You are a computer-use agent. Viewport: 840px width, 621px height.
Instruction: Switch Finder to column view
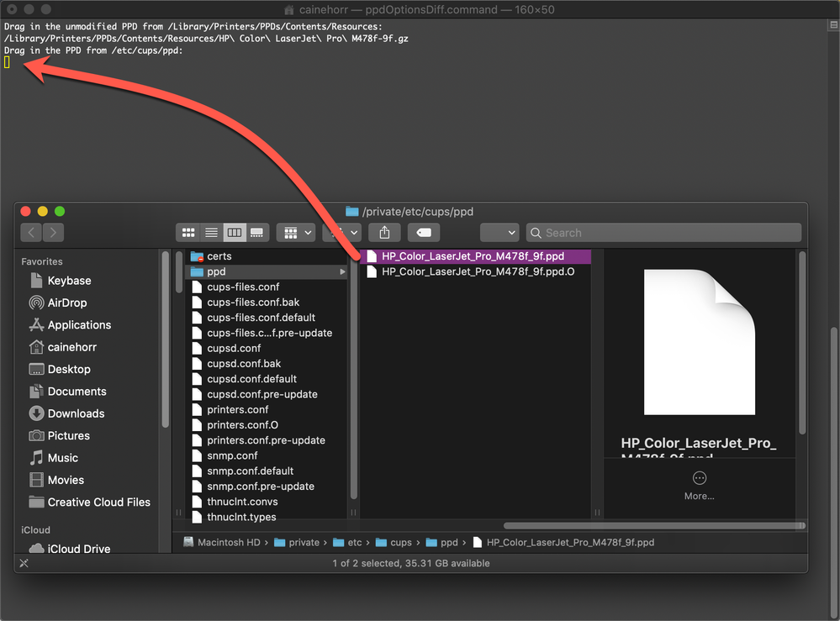pos(235,232)
